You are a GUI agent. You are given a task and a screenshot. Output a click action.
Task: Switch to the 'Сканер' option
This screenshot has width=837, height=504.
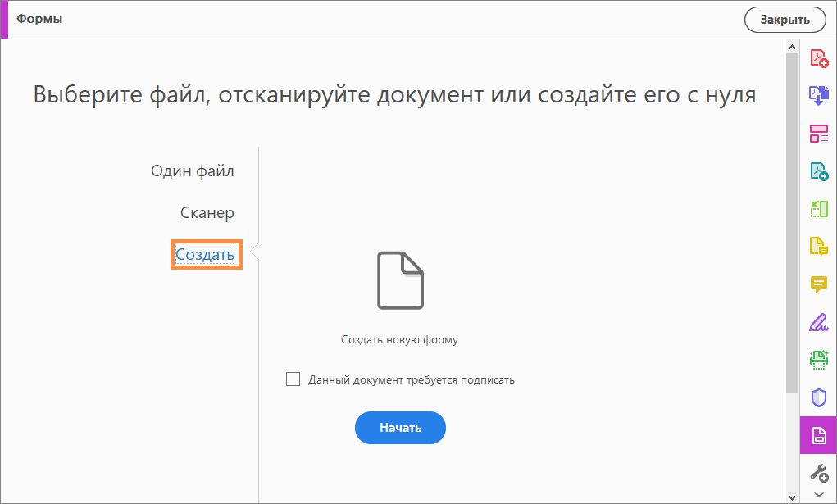coord(207,212)
